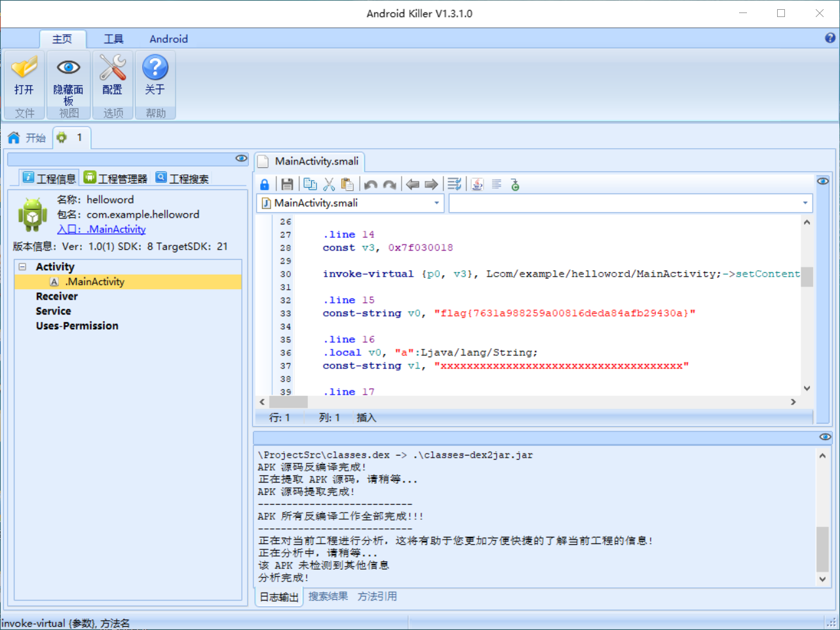Select the 工程搜索 tab
840x630 pixels.
pos(182,178)
